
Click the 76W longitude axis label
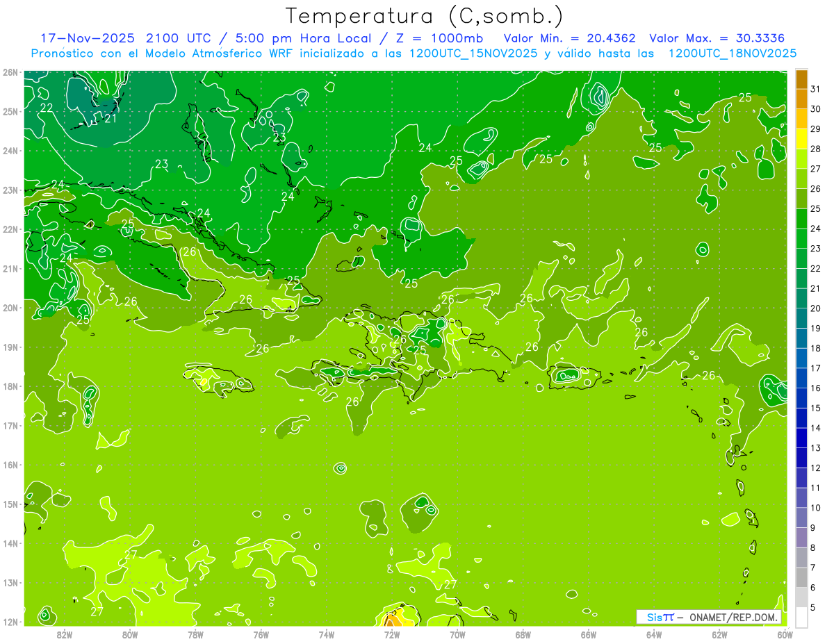point(261,634)
